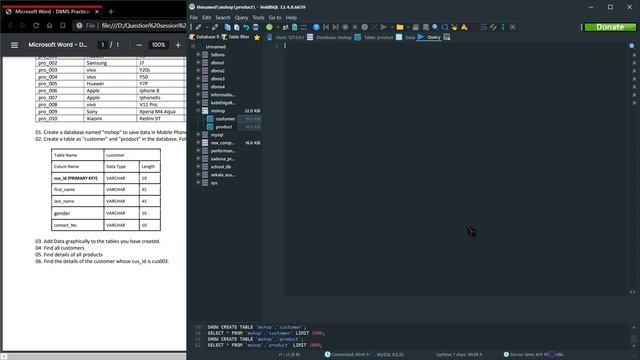
Task: Click inside the query editor area
Action: [x=456, y=169]
